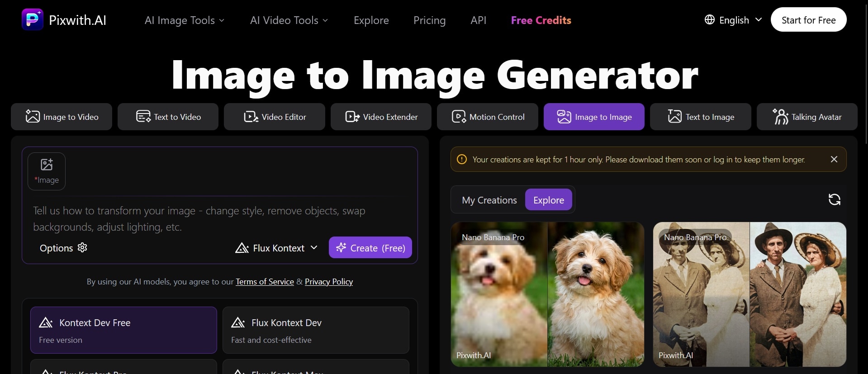
Task: Click the Video Editor tab icon
Action: coord(251,117)
